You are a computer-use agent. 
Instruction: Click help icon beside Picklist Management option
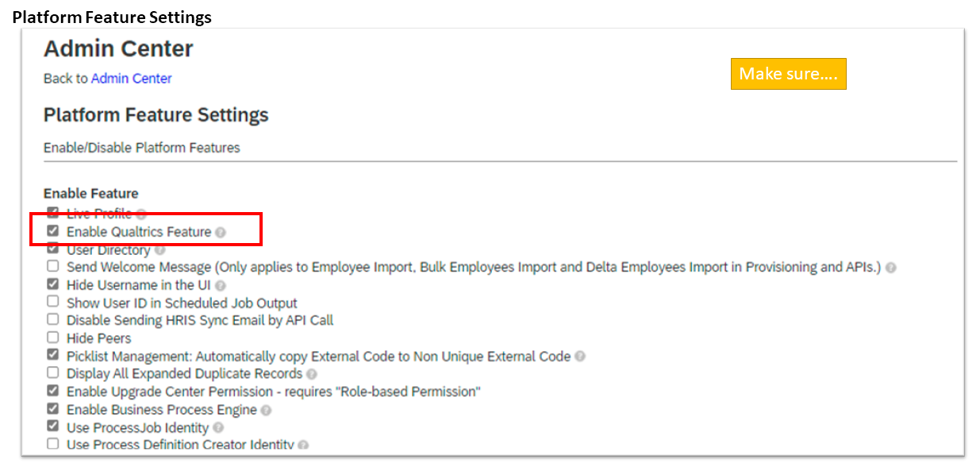click(580, 357)
